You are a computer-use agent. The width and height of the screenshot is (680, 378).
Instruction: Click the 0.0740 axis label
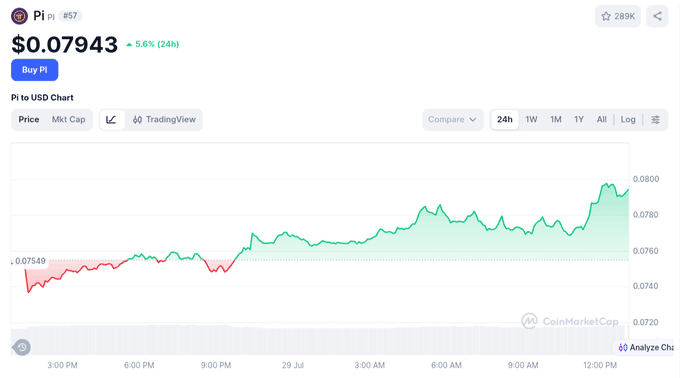pyautogui.click(x=646, y=286)
